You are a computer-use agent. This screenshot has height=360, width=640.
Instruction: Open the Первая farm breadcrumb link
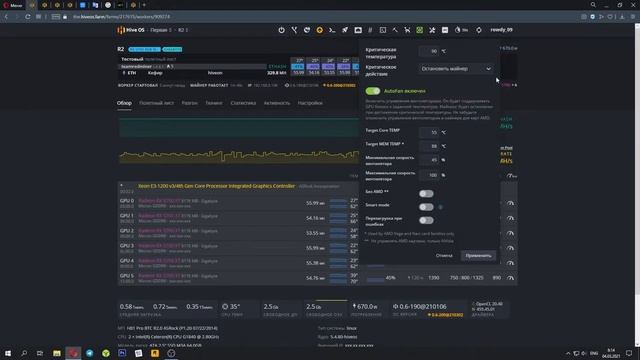(159, 30)
